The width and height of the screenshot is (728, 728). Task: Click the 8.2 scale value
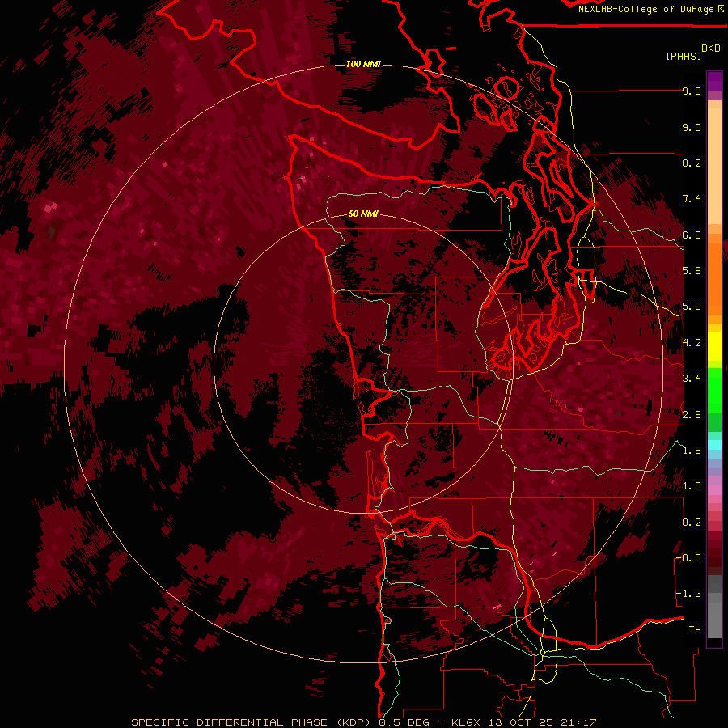692,163
